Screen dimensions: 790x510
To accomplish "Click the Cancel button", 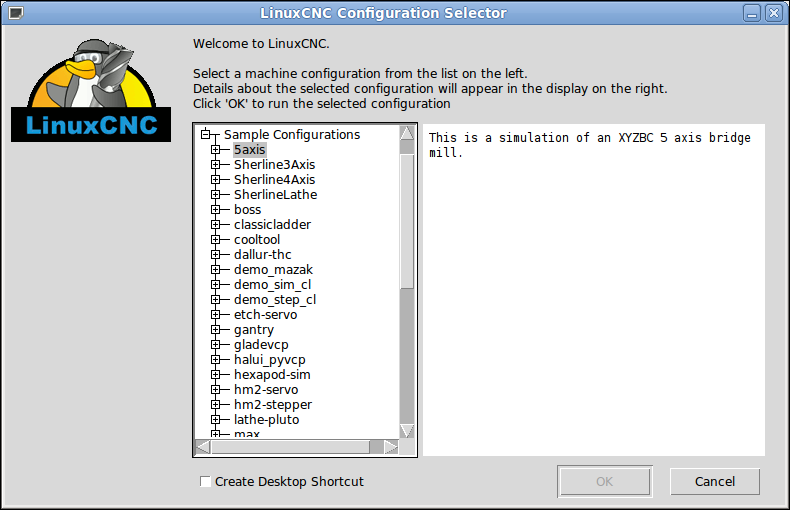I will tap(714, 482).
